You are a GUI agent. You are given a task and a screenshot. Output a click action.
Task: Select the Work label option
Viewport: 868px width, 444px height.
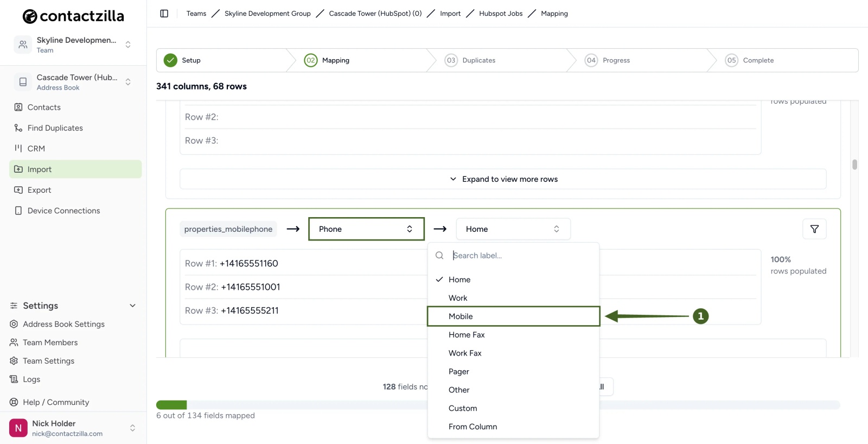(x=513, y=298)
